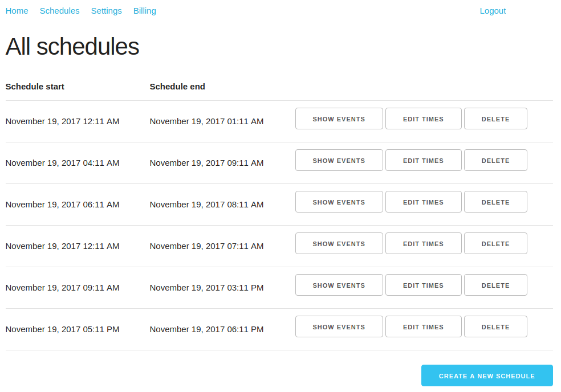Go to the Schedules navigation link
This screenshot has height=392, width=561.
coord(60,11)
